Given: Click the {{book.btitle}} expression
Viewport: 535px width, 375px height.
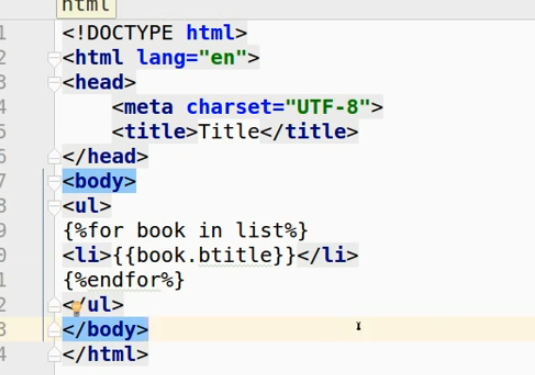Looking at the screenshot, I should click(x=204, y=255).
